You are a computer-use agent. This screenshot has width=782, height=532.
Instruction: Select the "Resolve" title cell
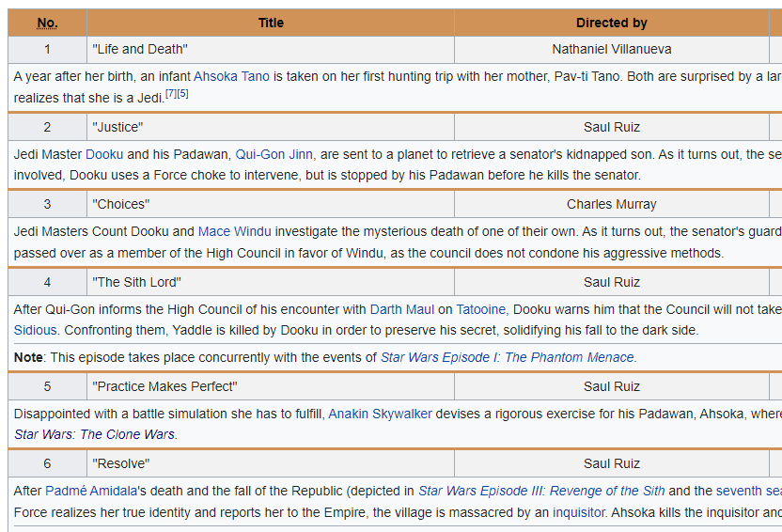click(x=271, y=463)
